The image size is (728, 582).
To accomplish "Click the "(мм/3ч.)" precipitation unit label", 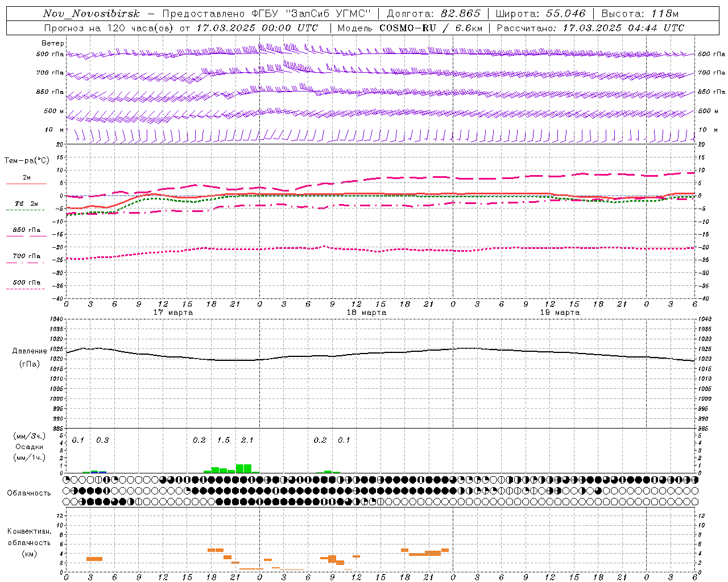I will tap(30, 436).
